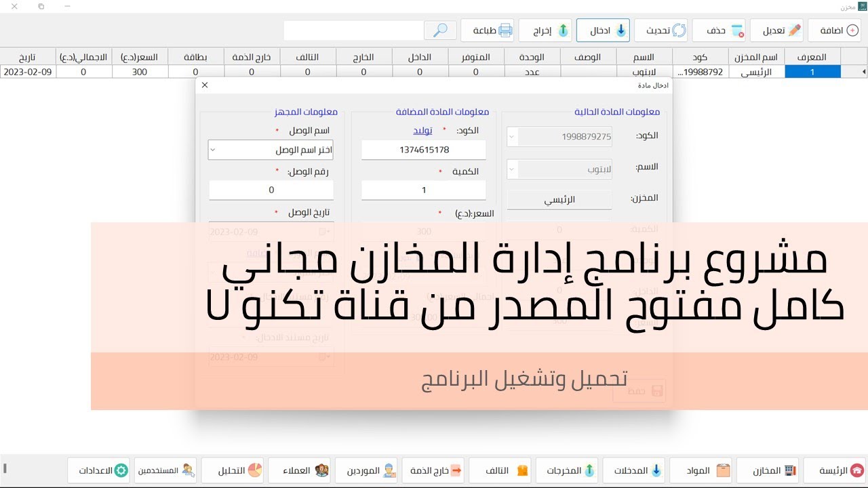The height and width of the screenshot is (488, 868).
Task: Click the التالف column header in the table
Action: click(308, 57)
